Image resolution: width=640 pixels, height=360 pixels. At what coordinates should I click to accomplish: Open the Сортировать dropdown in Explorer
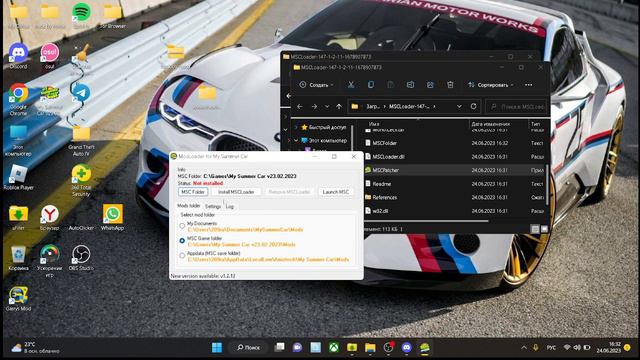[x=490, y=84]
